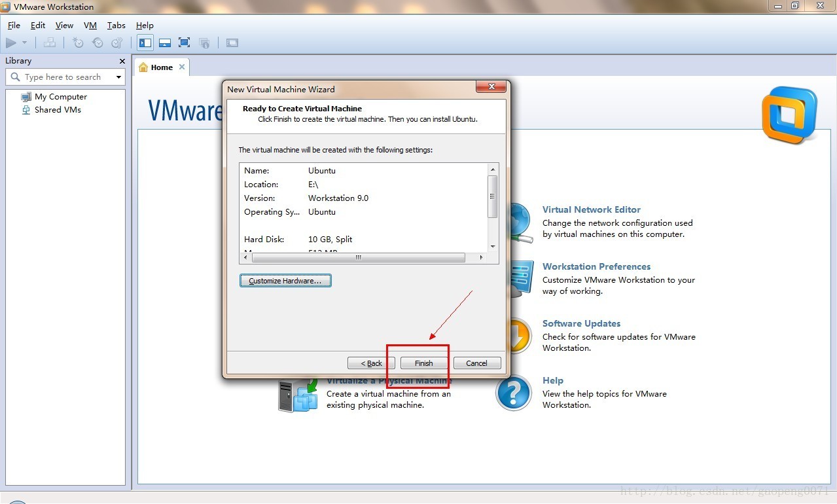This screenshot has width=837, height=504.
Task: Click the console view toolbar icon
Action: coord(232,43)
